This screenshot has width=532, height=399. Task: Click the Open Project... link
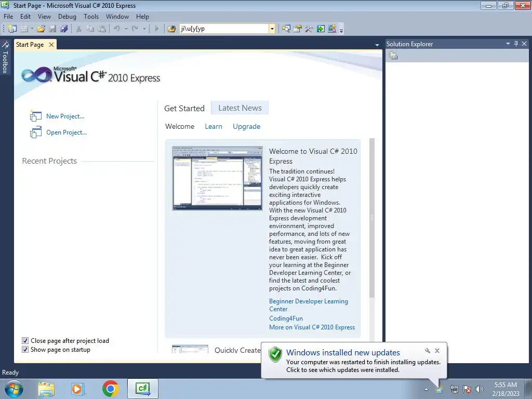[x=66, y=132]
